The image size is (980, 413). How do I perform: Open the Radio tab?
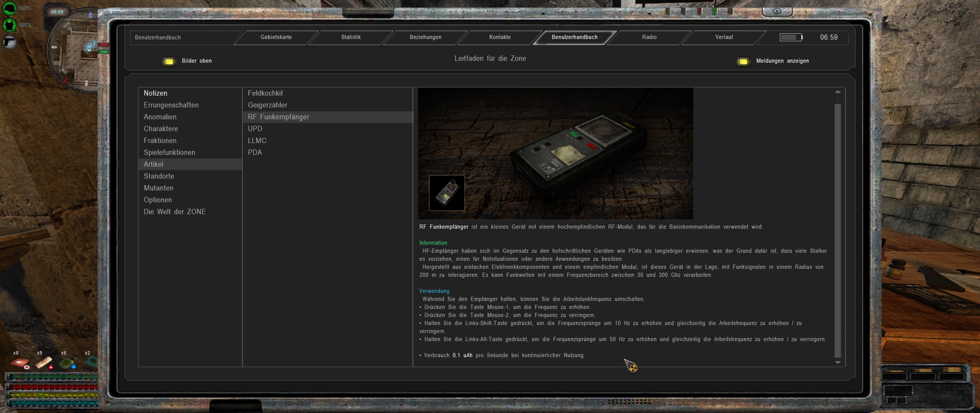pyautogui.click(x=649, y=37)
